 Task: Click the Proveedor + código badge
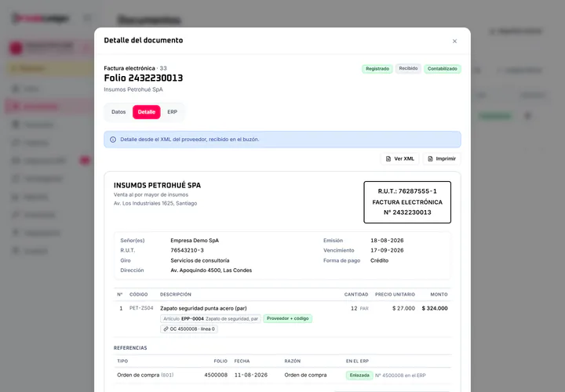click(287, 318)
